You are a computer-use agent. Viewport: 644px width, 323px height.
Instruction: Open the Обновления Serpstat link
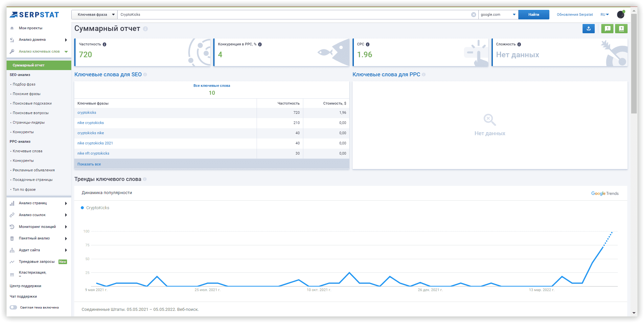click(x=575, y=14)
